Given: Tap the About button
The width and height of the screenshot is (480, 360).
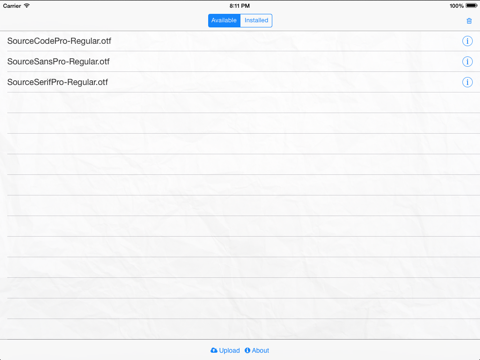Looking at the screenshot, I should (257, 350).
